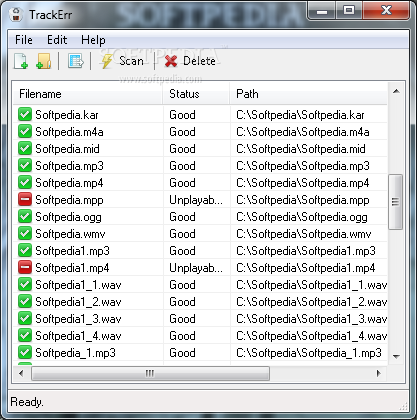The image size is (417, 420).
Task: Click the vertical scrollbar down arrow
Action: [x=396, y=357]
